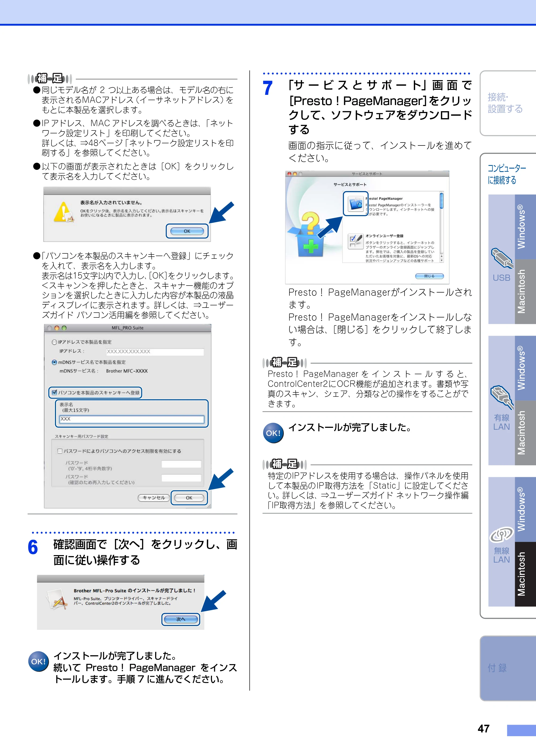536x756 pixels.
Task: Select the 'IPアドレスで本製品を指定' radio button
Action: coord(54,342)
